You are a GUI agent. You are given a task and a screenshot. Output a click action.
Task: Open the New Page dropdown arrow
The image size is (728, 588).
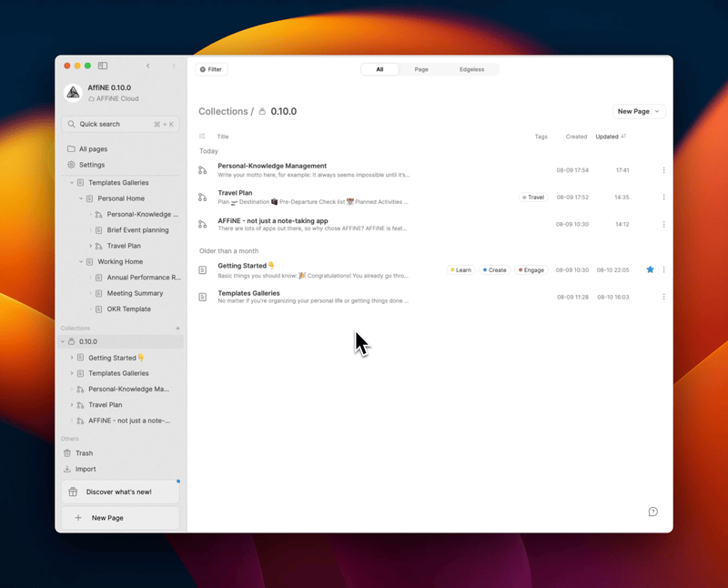click(657, 111)
